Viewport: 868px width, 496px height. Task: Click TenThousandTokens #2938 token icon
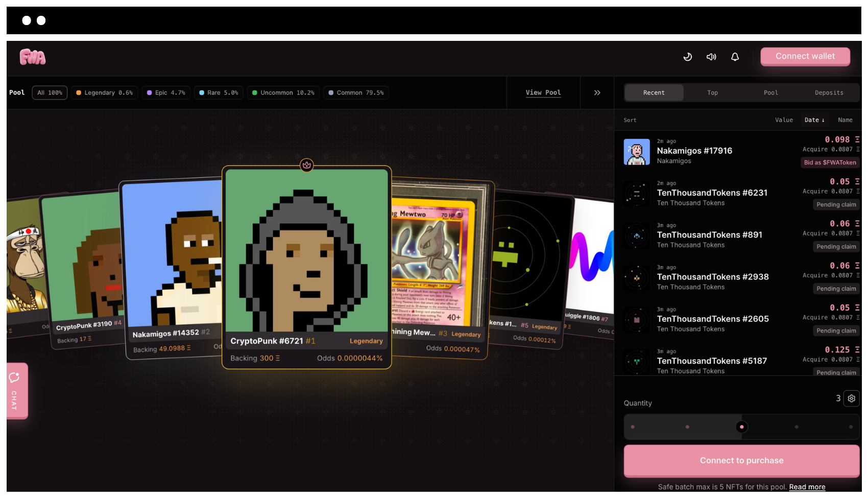point(637,278)
